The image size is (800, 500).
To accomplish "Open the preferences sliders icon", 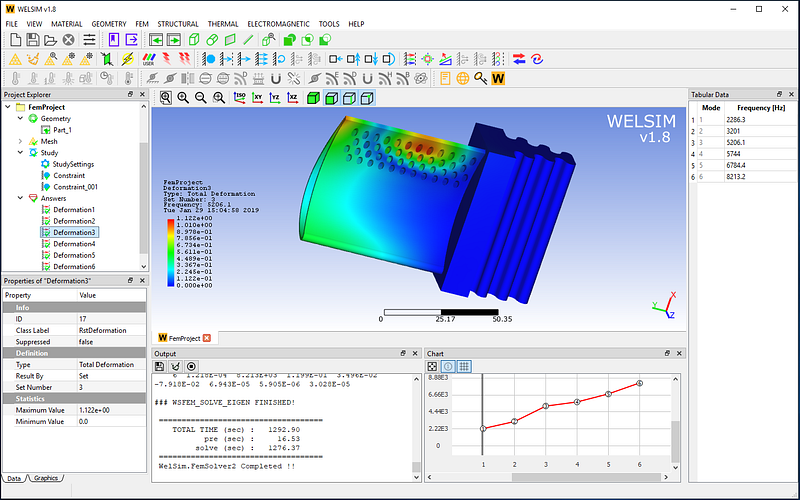I will point(89,40).
